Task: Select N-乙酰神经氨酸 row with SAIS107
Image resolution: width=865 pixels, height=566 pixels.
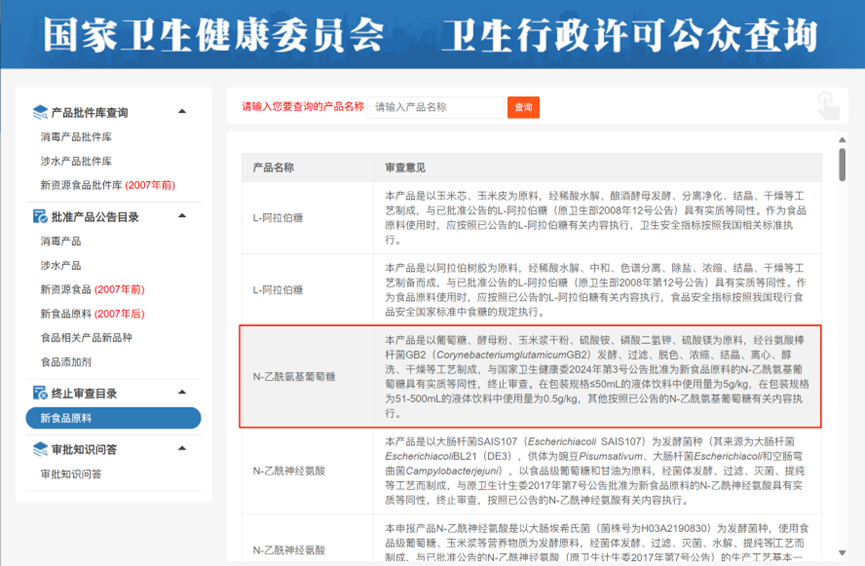Action: coord(531,471)
